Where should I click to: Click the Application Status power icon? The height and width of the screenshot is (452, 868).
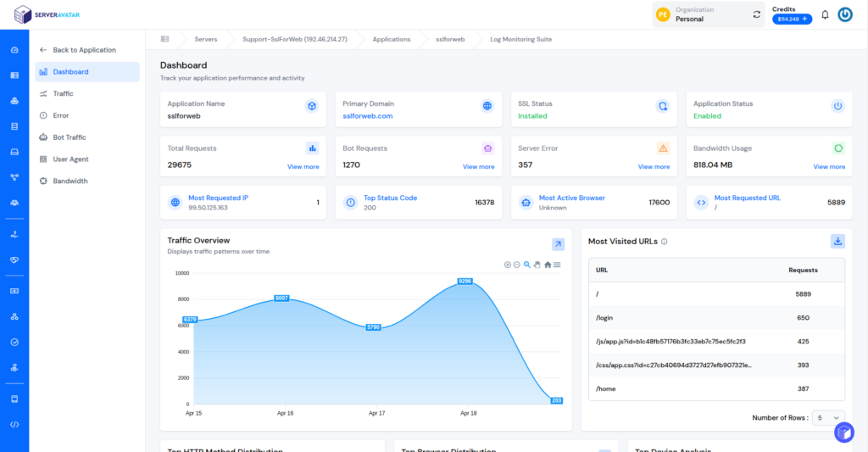pos(838,106)
